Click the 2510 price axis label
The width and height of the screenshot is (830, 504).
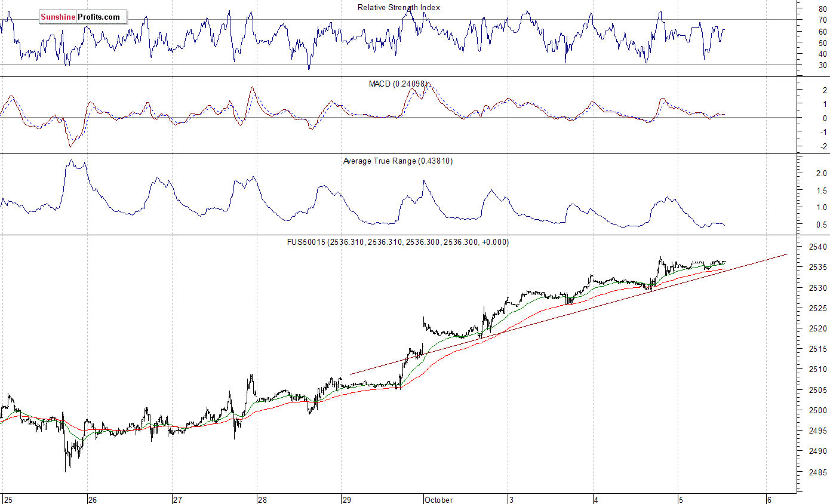click(819, 370)
